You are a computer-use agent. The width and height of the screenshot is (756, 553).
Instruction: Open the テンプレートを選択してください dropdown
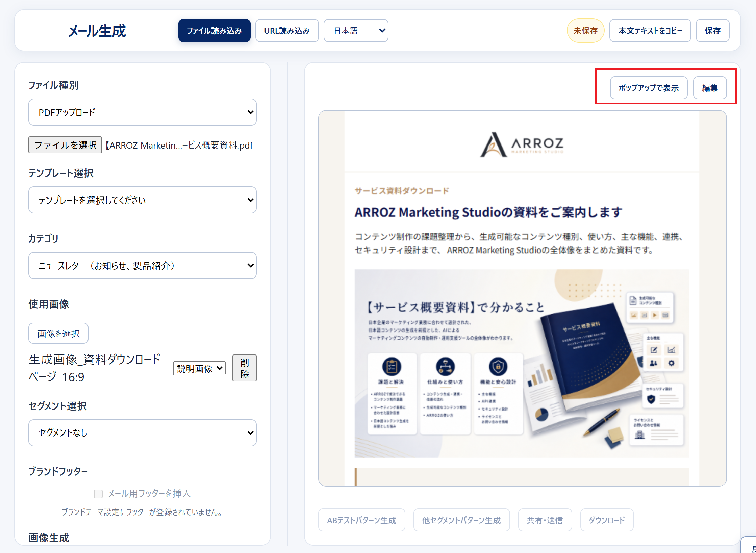click(143, 200)
